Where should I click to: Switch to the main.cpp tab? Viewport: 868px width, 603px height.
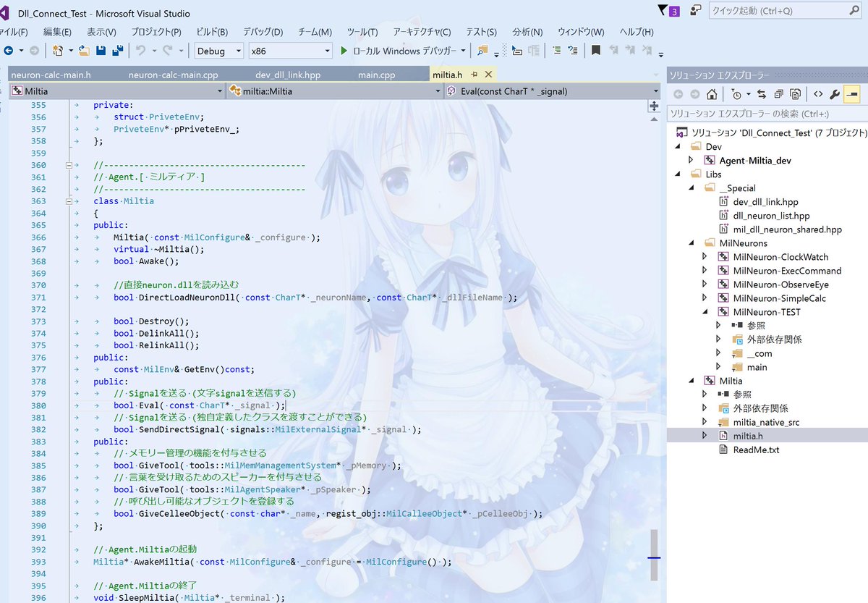[x=377, y=75]
